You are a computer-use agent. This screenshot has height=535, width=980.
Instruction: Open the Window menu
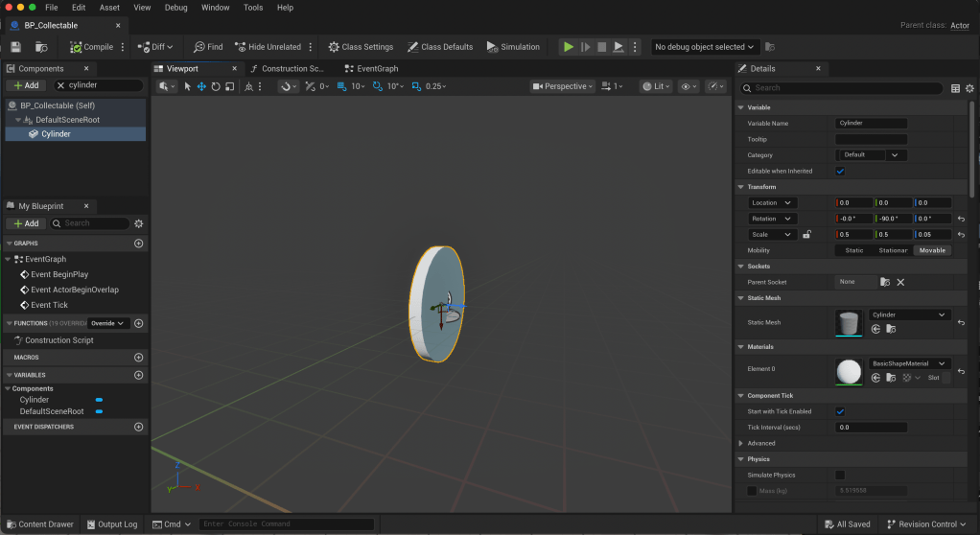[216, 7]
